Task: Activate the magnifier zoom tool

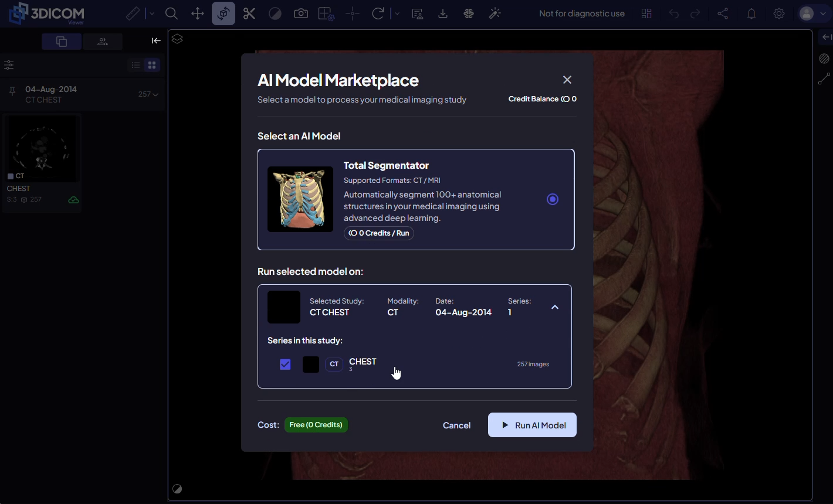Action: click(171, 13)
